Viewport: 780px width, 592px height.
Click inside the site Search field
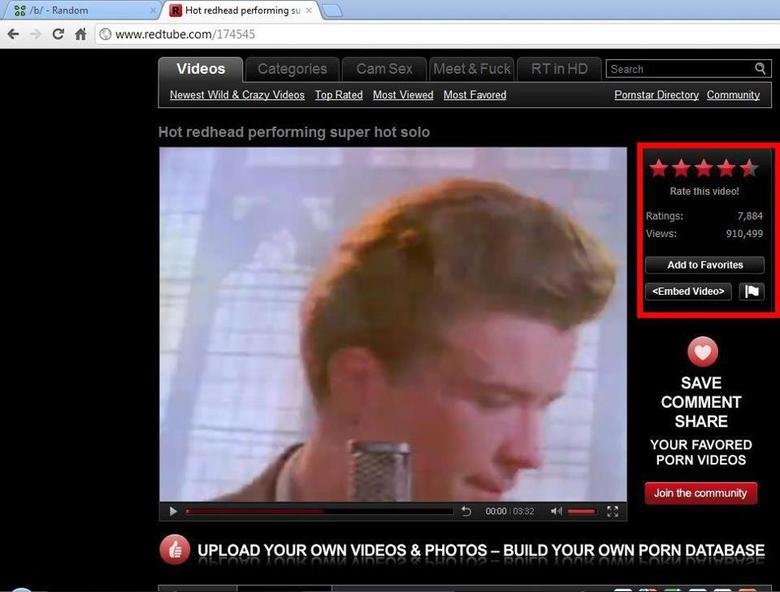[x=680, y=69]
